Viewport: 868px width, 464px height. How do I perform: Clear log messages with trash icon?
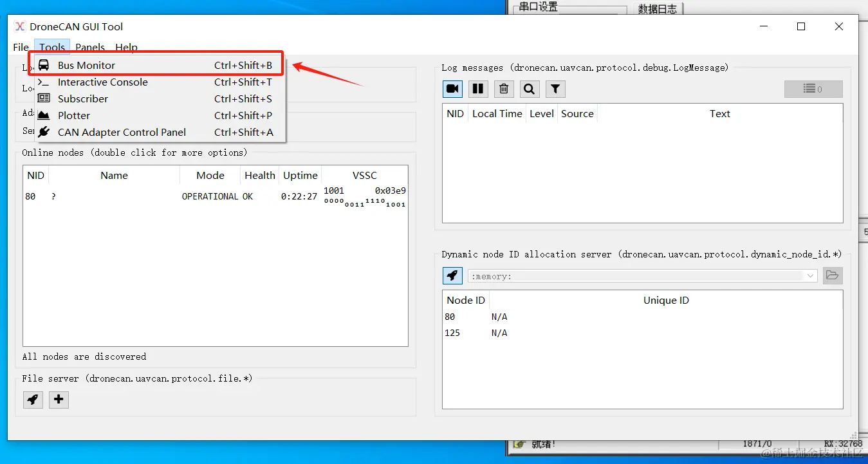[x=504, y=89]
